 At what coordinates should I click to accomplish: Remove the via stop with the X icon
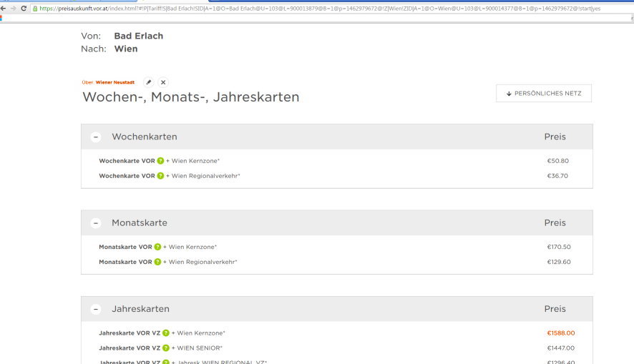click(163, 82)
